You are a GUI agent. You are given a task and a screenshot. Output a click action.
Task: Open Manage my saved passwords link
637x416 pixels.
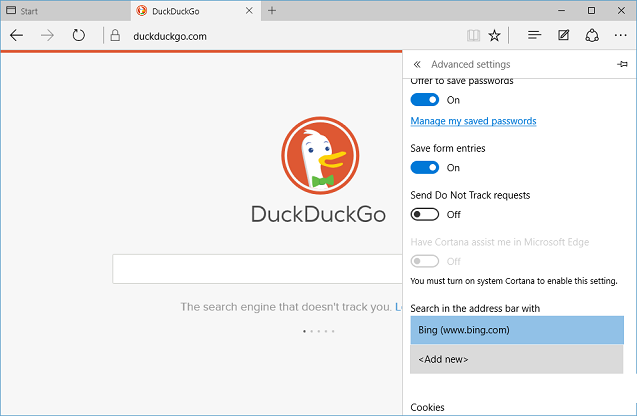pyautogui.click(x=473, y=121)
